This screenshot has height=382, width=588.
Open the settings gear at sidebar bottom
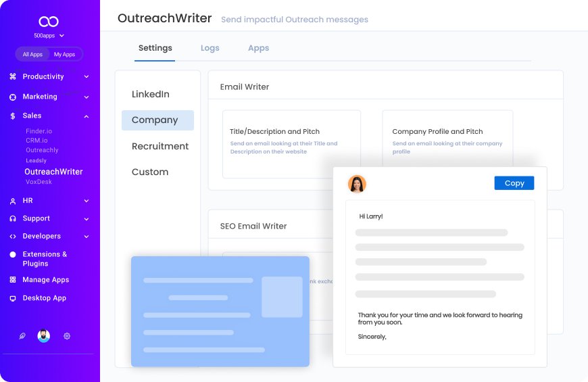tap(67, 336)
